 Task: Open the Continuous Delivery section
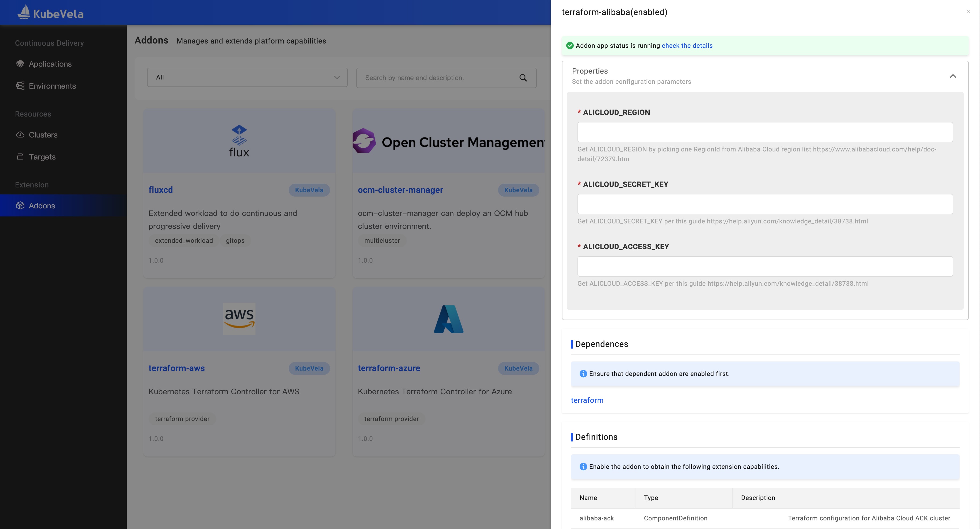pos(49,43)
